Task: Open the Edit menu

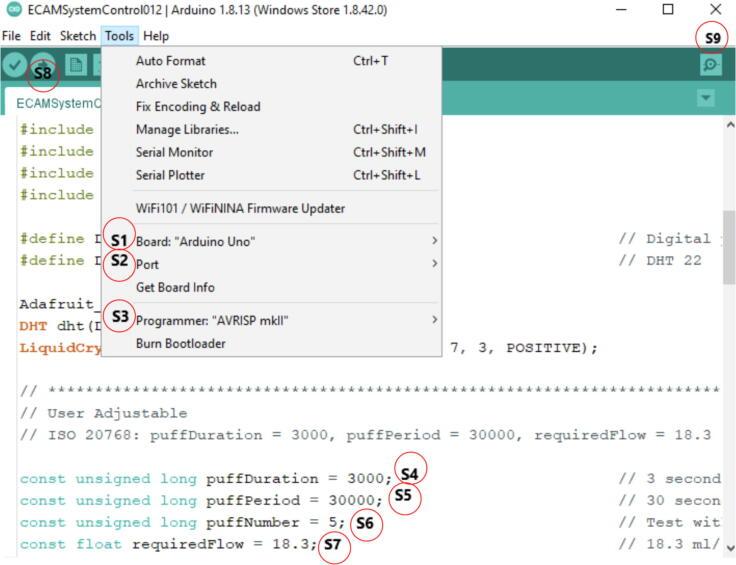Action: click(x=40, y=36)
